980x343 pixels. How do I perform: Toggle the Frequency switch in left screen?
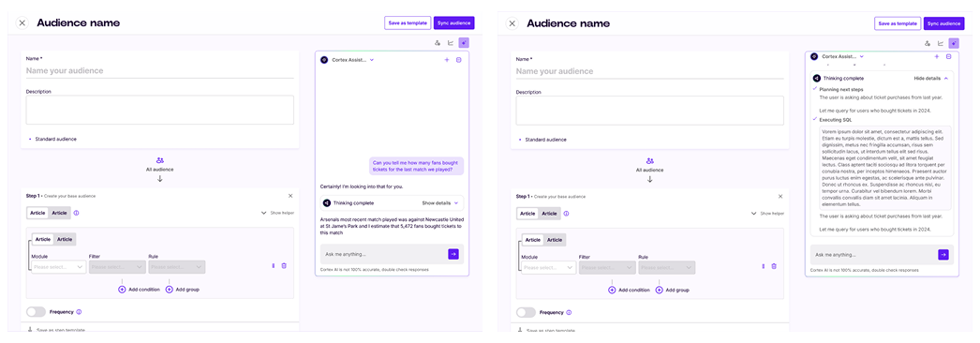pyautogui.click(x=36, y=312)
